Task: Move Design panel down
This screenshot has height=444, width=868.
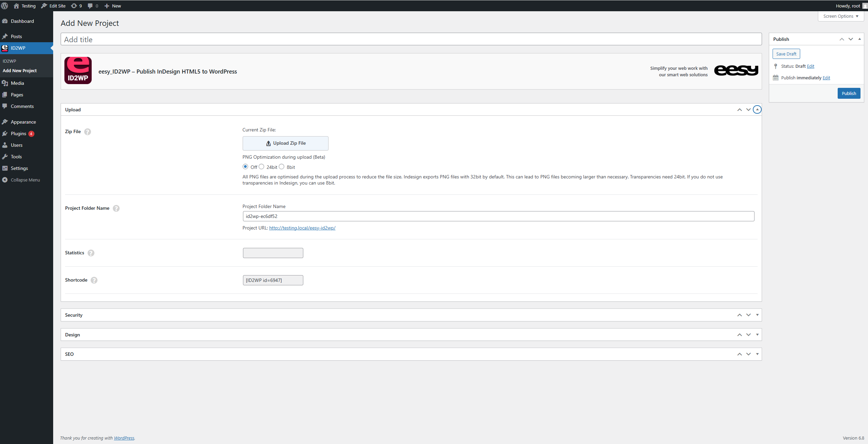Action: click(748, 335)
